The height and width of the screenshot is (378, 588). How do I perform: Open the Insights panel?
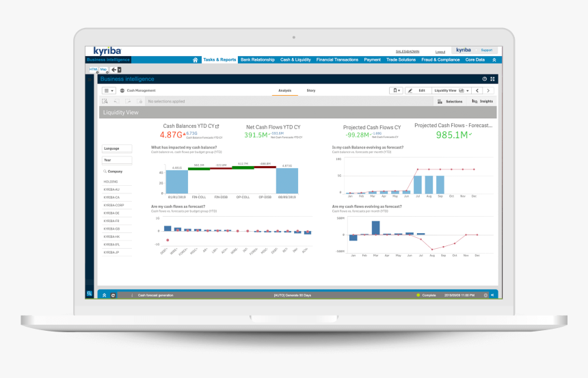(482, 101)
